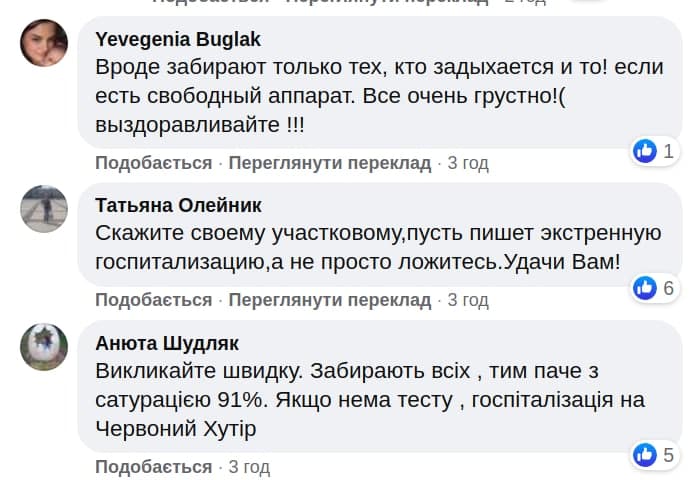
Task: Open reactions icon on Татьяна Олейник's comment
Action: click(x=645, y=288)
